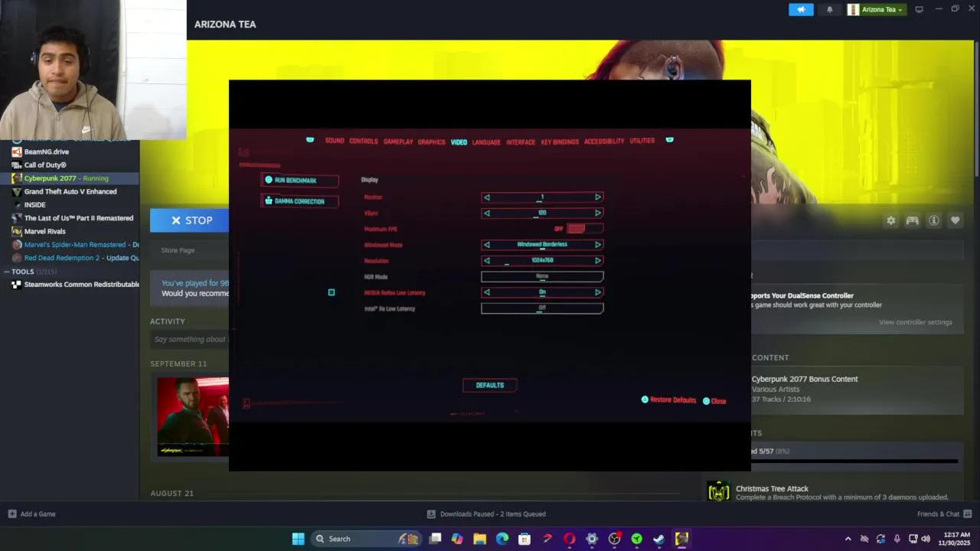
Task: Open the CONTROLS settings tab
Action: coord(364,141)
